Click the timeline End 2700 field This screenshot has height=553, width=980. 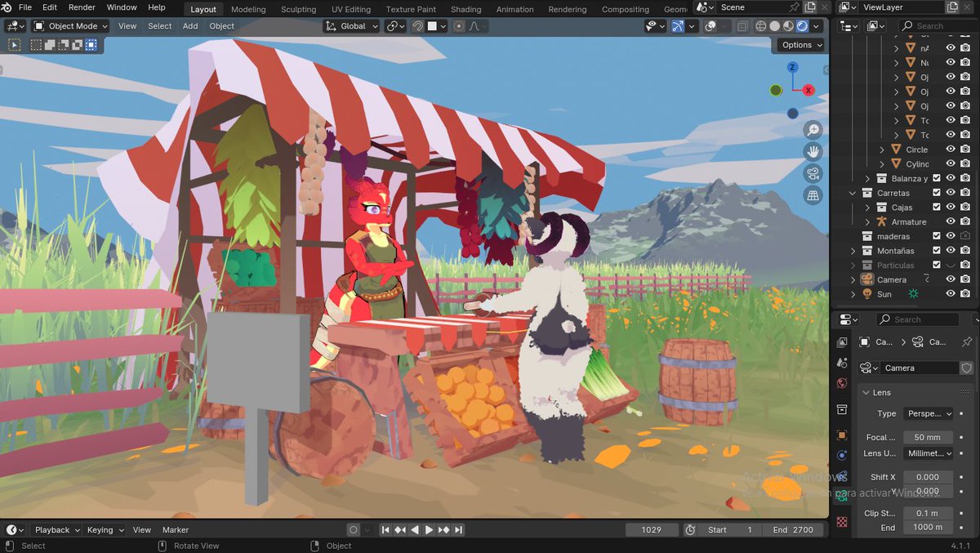point(793,530)
